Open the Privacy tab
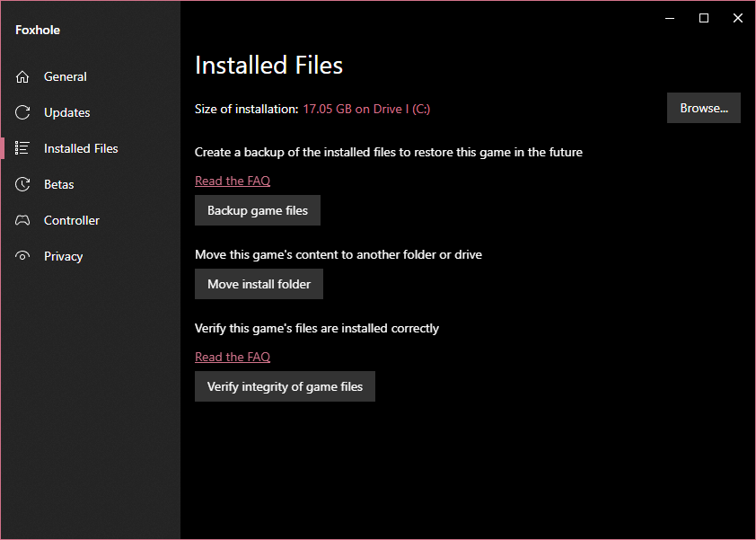Viewport: 756px width, 540px height. pyautogui.click(x=64, y=257)
